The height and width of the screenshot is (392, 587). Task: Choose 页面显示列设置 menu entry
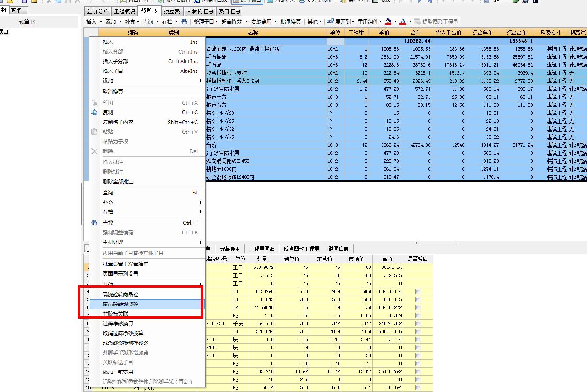tap(147, 274)
